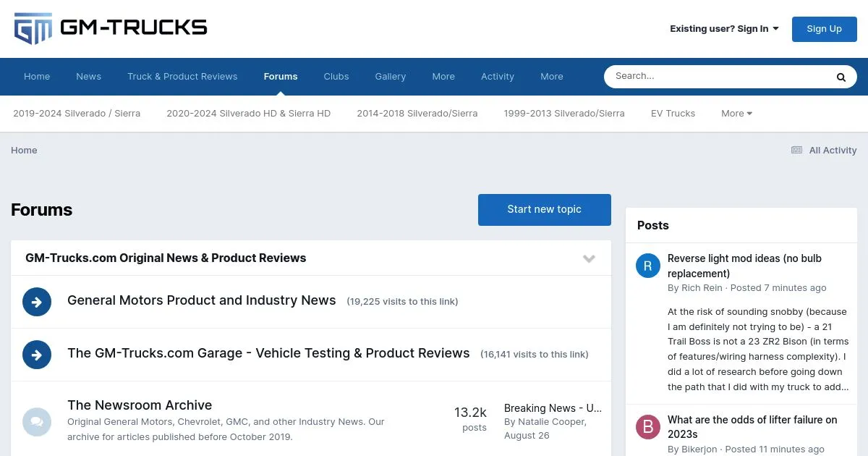Click into the Search input field

(x=716, y=76)
